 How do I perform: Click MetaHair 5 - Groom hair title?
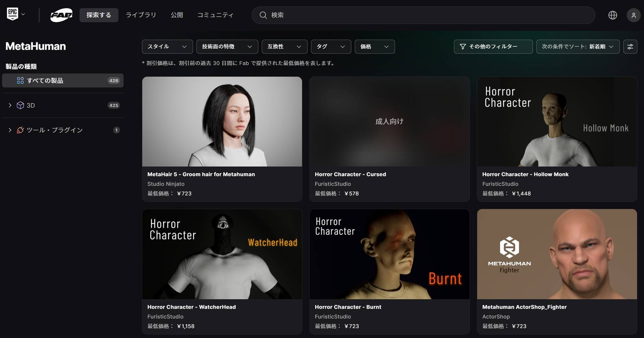click(x=201, y=174)
